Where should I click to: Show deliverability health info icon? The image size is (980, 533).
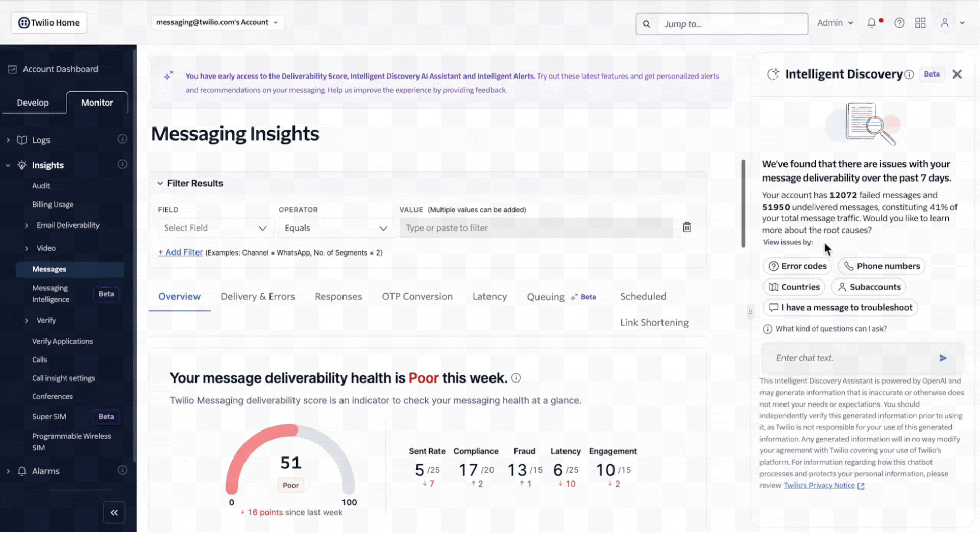coord(516,378)
